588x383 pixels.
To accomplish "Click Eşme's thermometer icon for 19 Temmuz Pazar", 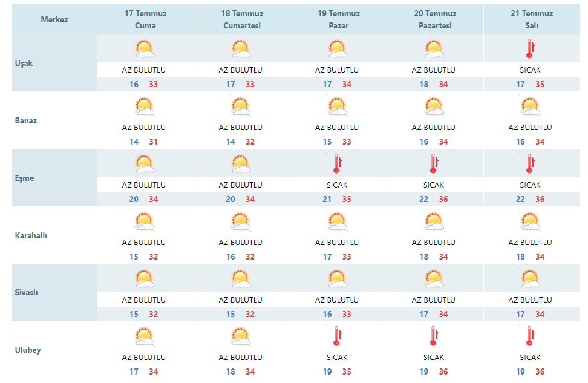I will [337, 163].
